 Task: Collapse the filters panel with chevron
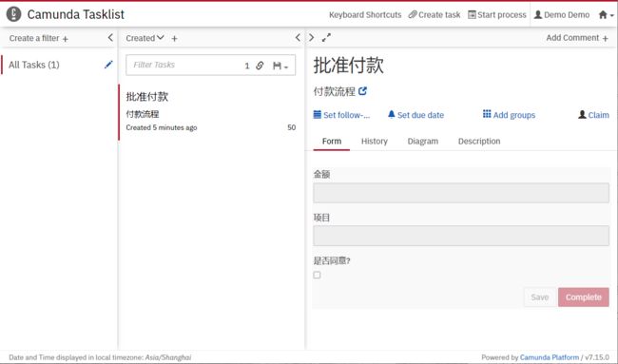(x=110, y=37)
